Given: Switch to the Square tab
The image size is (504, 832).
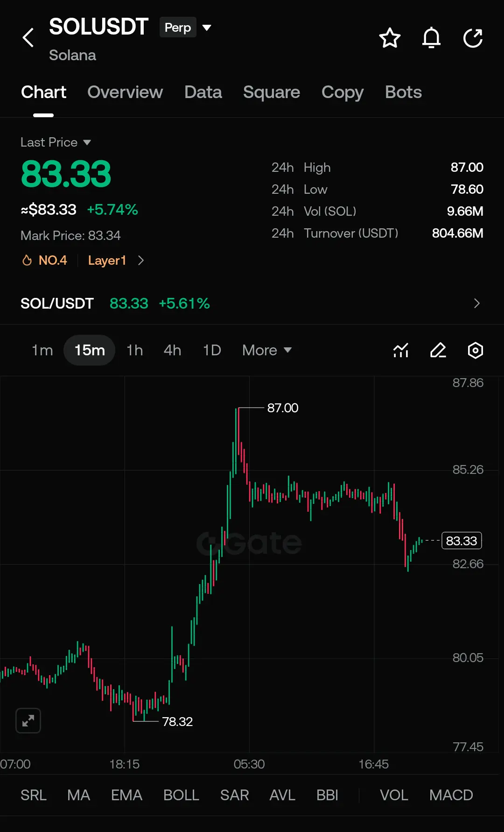Looking at the screenshot, I should pyautogui.click(x=272, y=92).
